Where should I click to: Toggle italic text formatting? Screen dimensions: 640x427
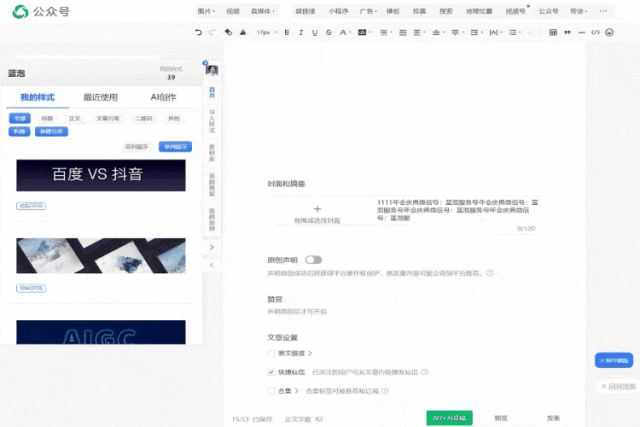[301, 32]
